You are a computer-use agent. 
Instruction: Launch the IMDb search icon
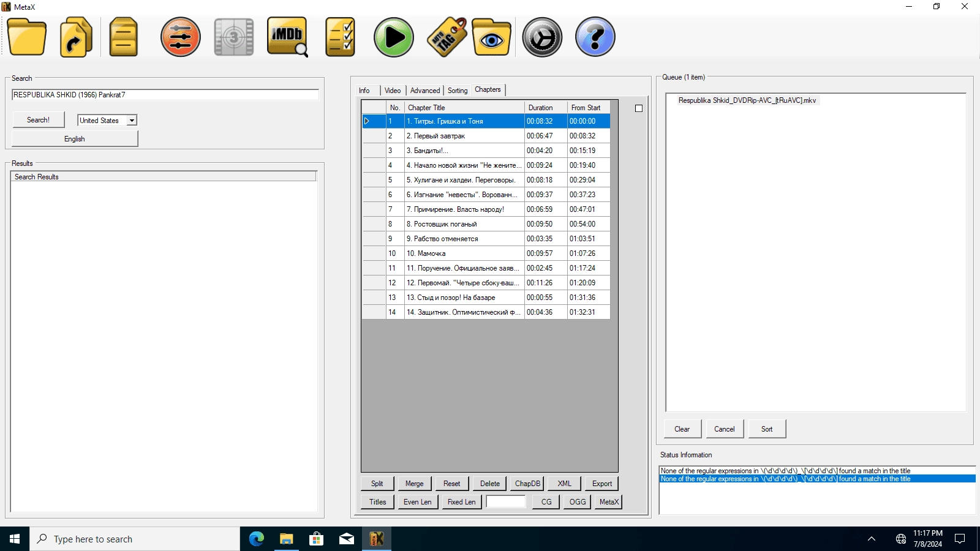tap(287, 37)
